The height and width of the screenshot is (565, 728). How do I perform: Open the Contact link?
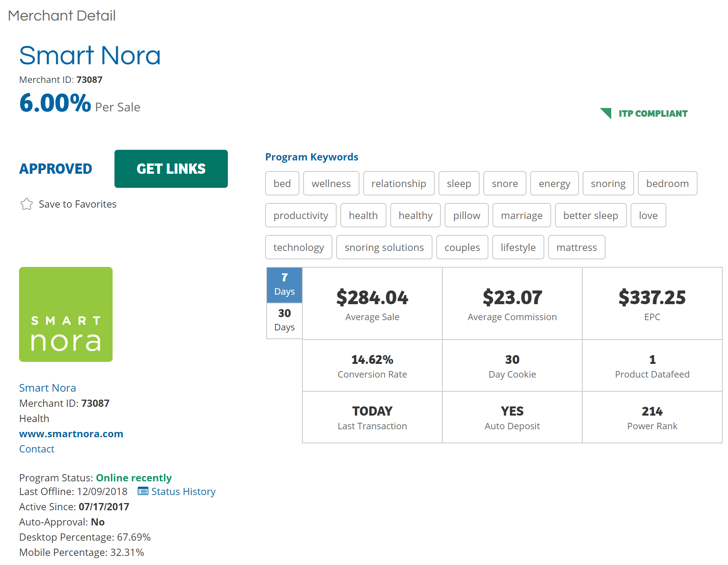coord(37,449)
